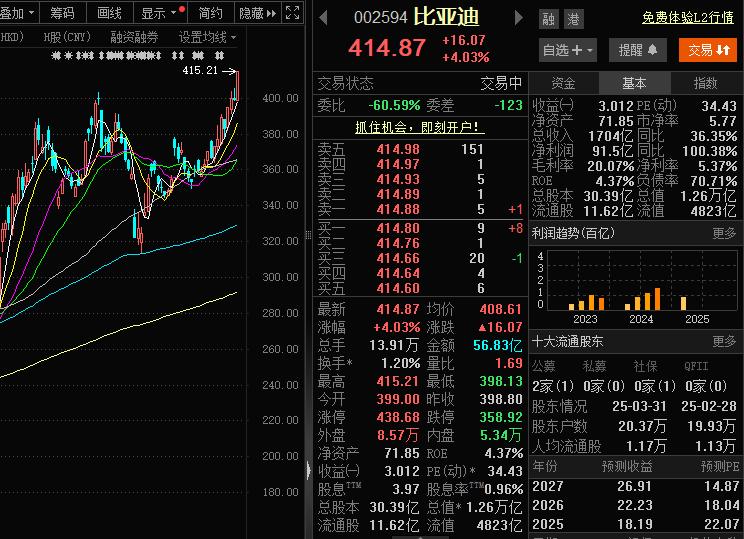Click 提醒 alert bell button
744x539 pixels.
tap(638, 50)
